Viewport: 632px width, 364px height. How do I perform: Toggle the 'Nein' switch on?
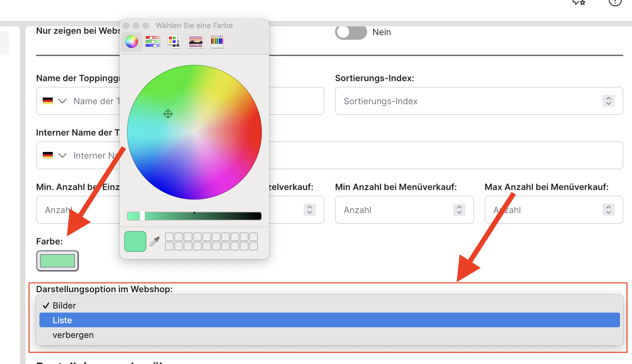pos(351,32)
